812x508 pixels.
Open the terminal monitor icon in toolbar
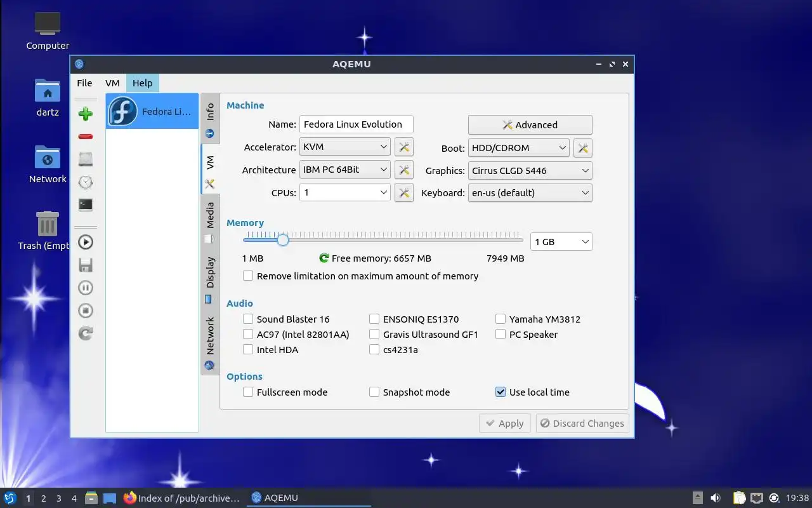point(86,204)
